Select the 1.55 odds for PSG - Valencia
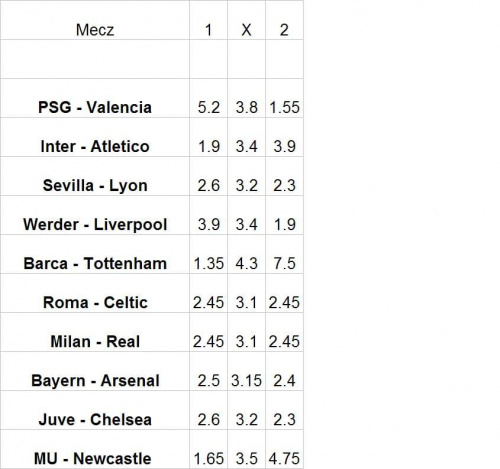This screenshot has width=500, height=469. 284,98
